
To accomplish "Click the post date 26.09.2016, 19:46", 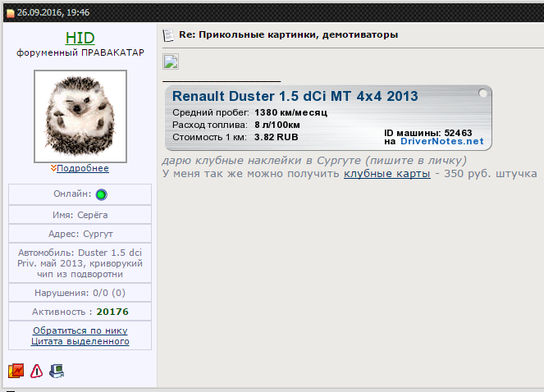I will (x=53, y=12).
